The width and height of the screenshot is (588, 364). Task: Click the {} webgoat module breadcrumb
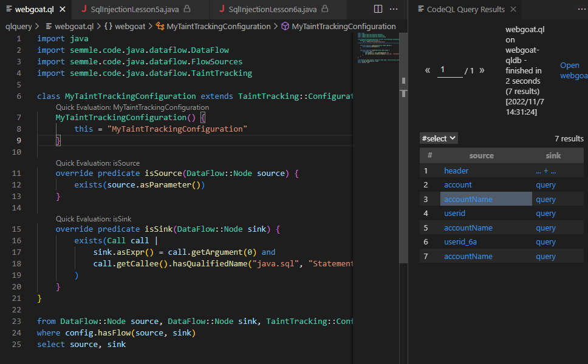125,27
